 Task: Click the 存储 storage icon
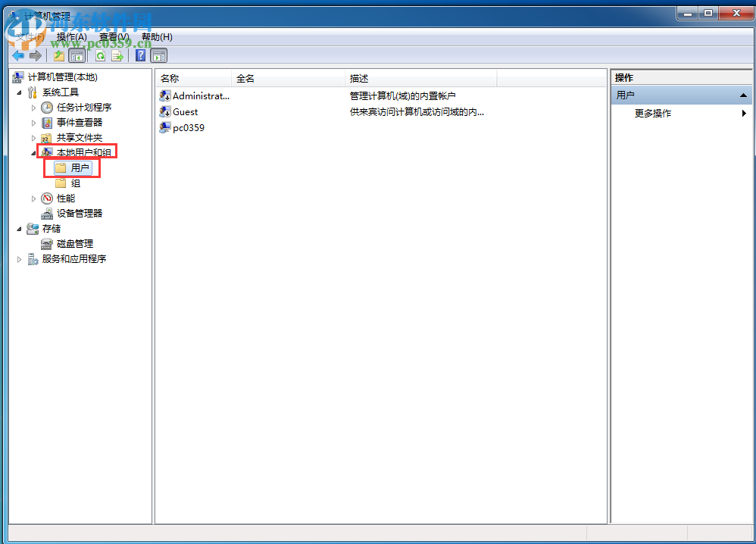coord(33,229)
